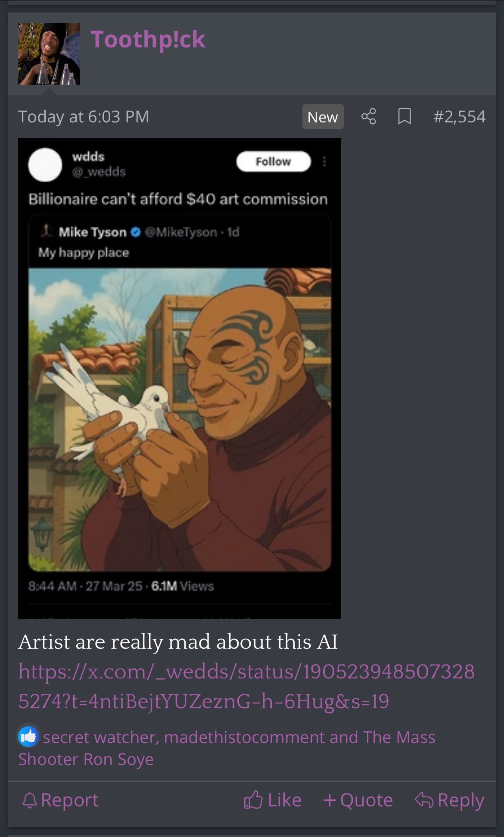
Task: Open Toothp!ck's avatar picture
Action: pyautogui.click(x=49, y=54)
